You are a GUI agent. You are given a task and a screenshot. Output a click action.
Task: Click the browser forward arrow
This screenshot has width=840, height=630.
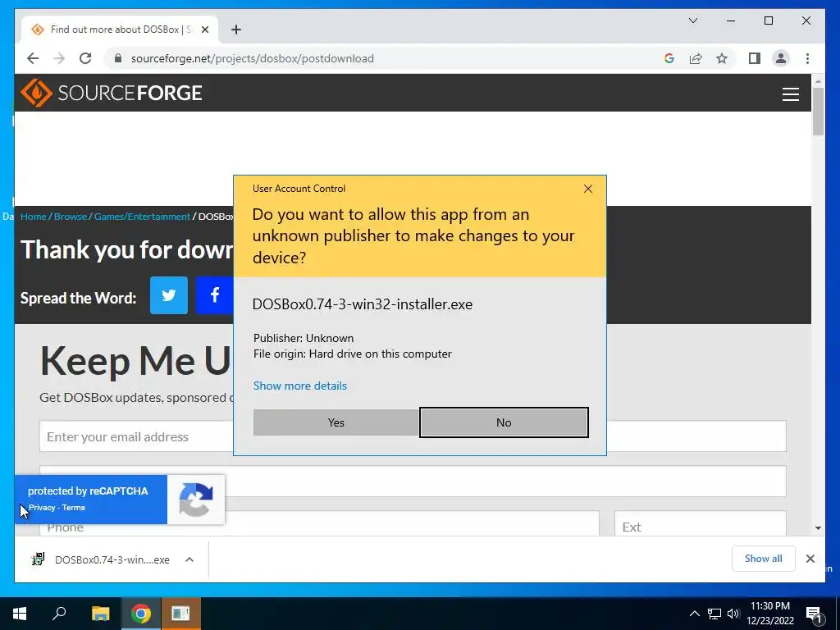(59, 58)
